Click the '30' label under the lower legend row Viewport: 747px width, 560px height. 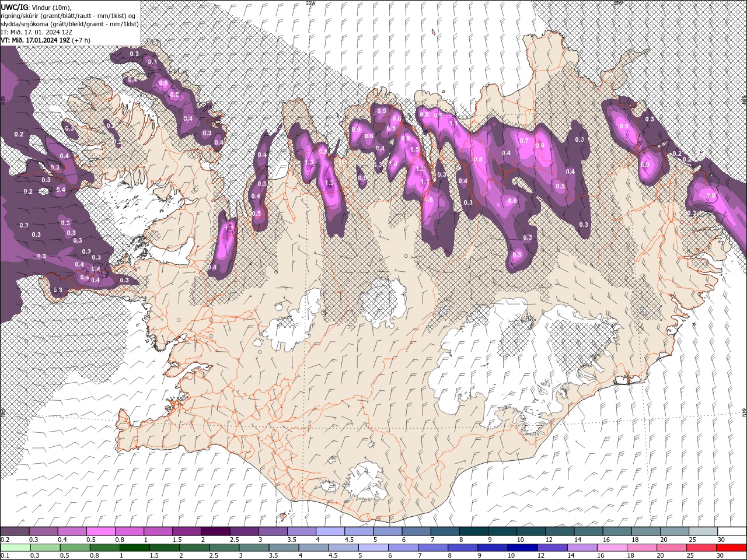click(721, 556)
